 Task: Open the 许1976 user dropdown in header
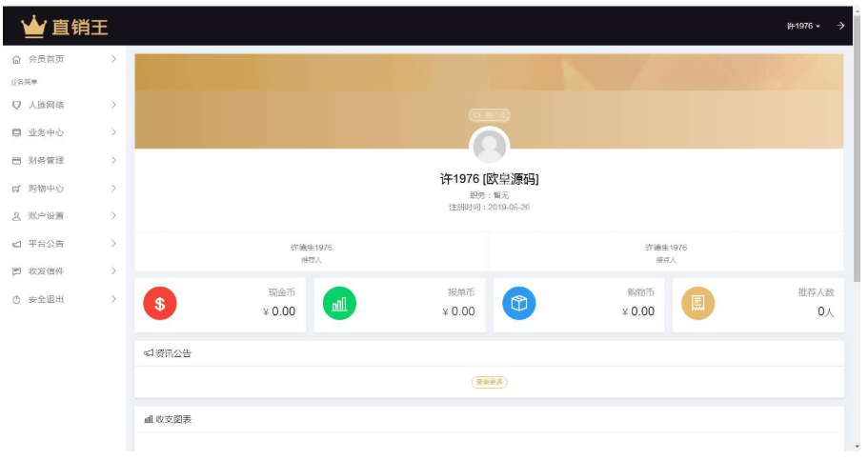[x=802, y=26]
